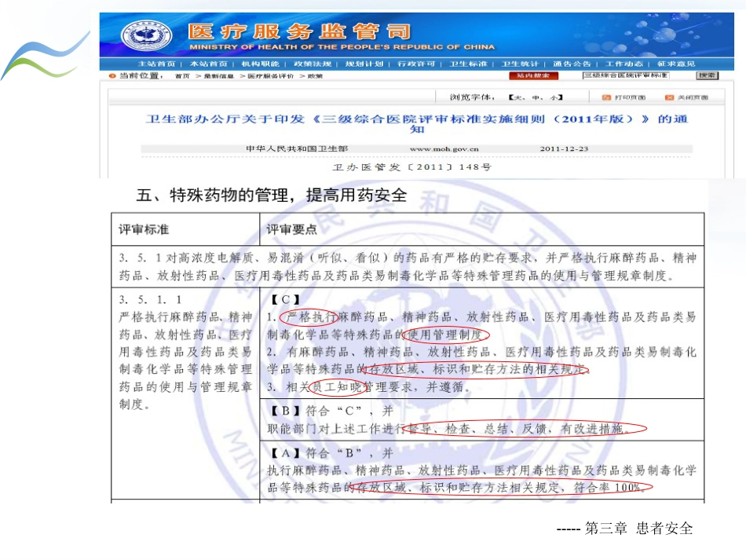Click the 评审要点 table header cell
This screenshot has height=560, width=746.
pos(482,229)
